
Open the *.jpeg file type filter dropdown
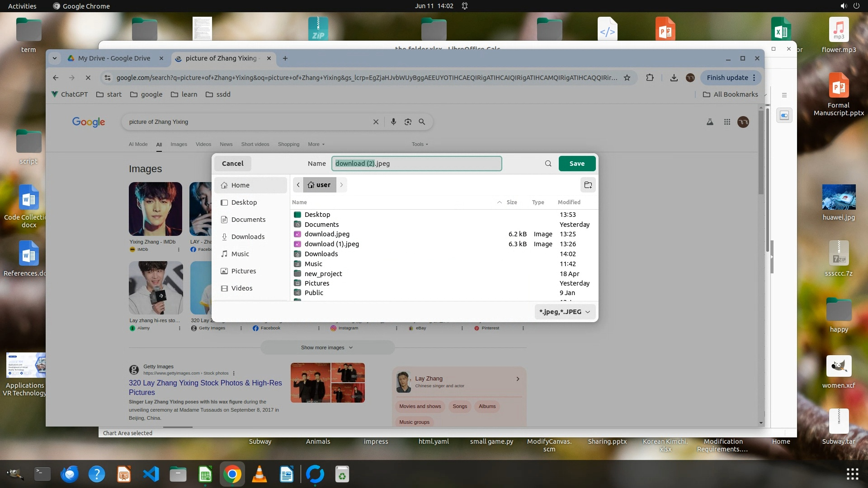pos(565,312)
